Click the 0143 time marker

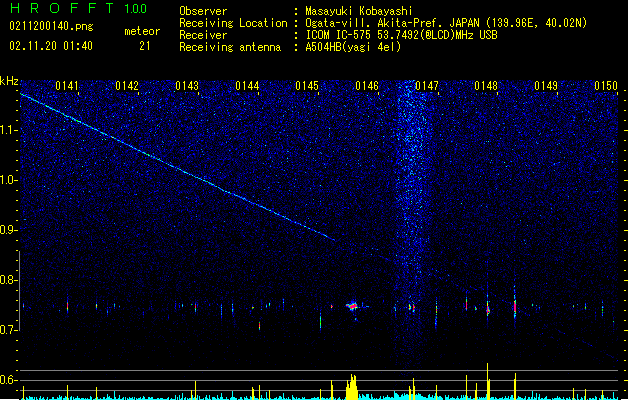click(187, 86)
